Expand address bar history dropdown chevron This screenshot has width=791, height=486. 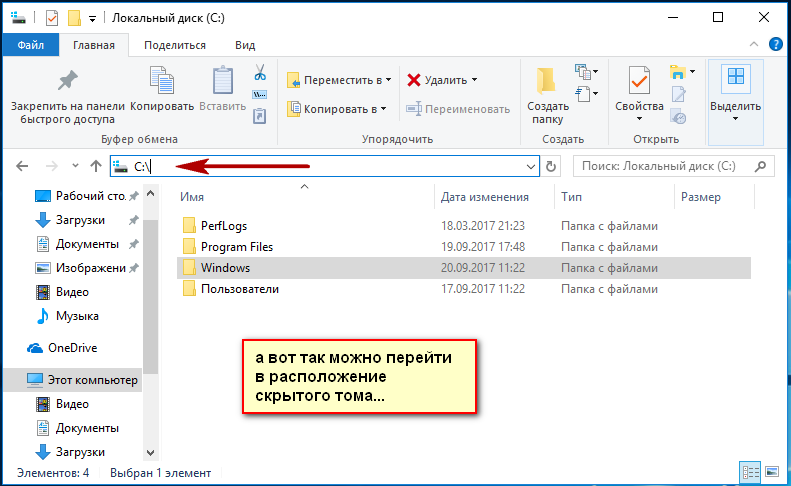(x=531, y=166)
